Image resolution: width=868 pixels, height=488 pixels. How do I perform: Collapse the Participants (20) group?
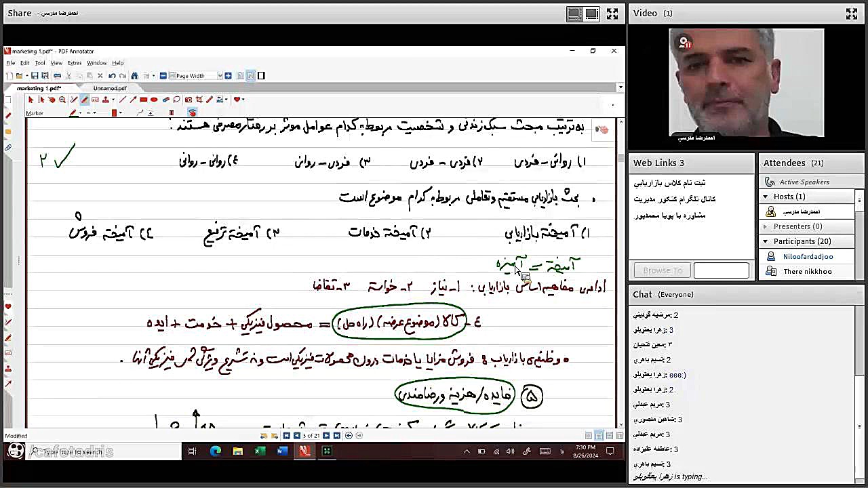click(766, 241)
